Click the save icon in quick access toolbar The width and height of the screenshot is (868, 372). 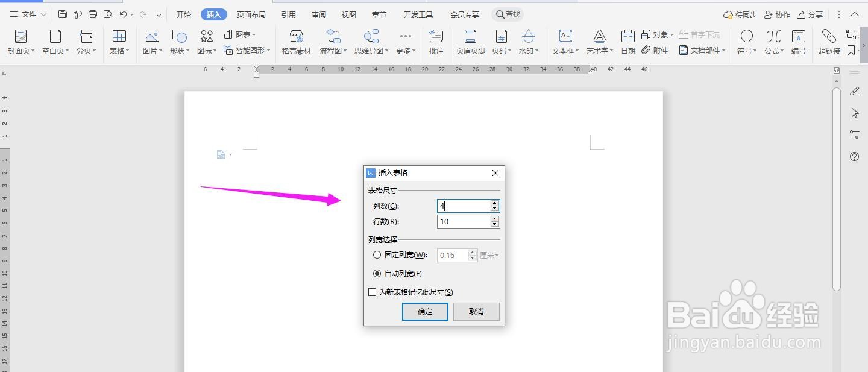(63, 14)
